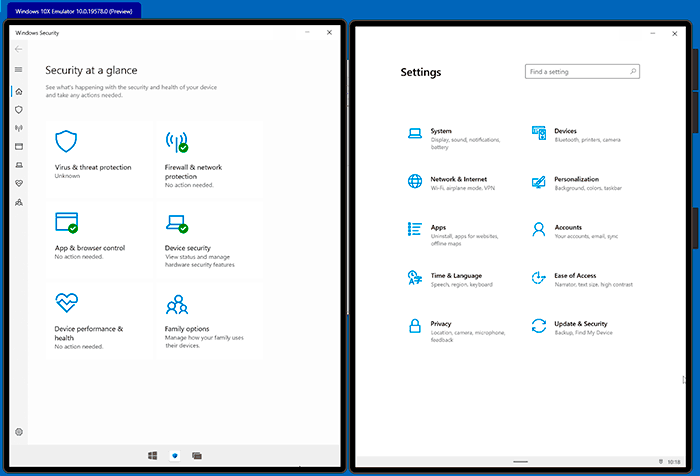700x476 pixels.
Task: Click the sidebar firewall network icon
Action: [18, 128]
